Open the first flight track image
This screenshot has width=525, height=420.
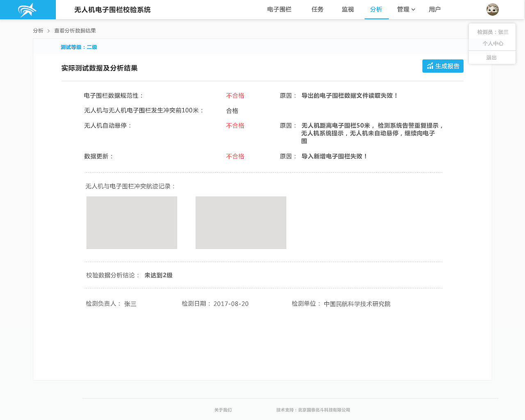[x=132, y=223]
